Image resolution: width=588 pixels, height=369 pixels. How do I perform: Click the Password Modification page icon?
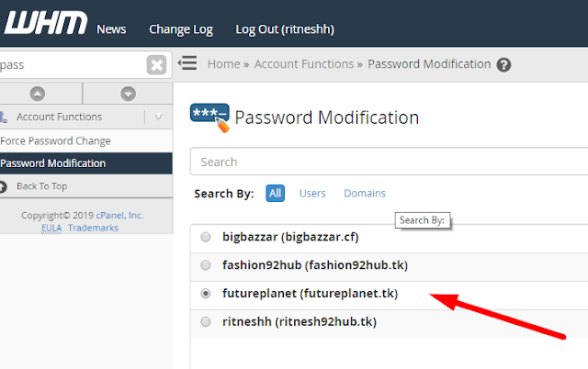pos(209,117)
